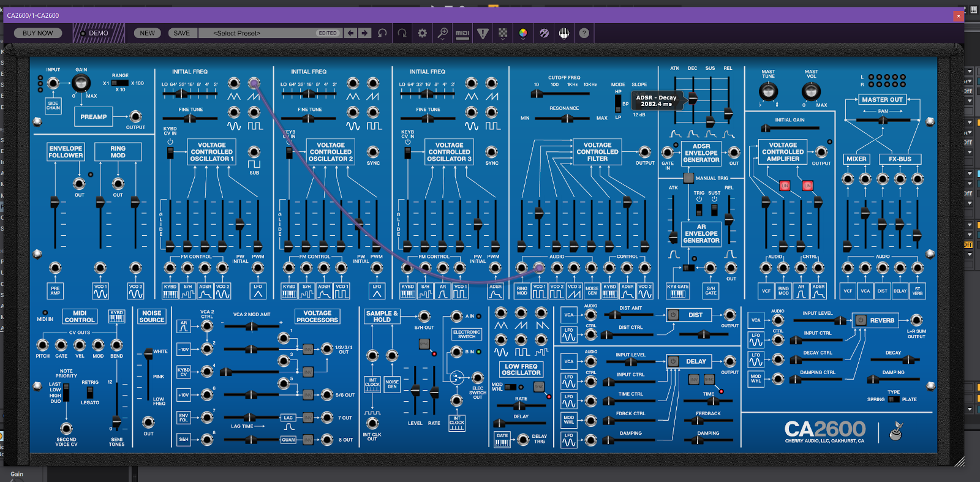Click the Envelope Follower OUT jack
The height and width of the screenshot is (482, 980).
tap(79, 183)
